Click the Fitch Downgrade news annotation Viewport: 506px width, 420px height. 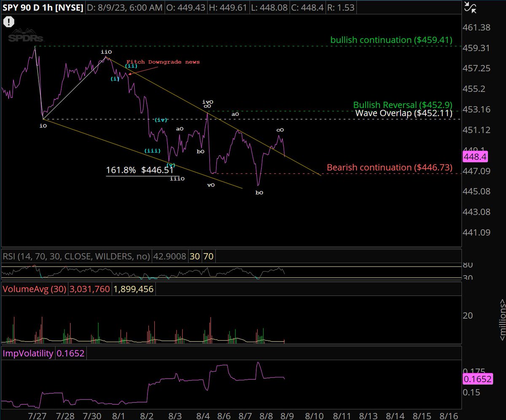[163, 62]
